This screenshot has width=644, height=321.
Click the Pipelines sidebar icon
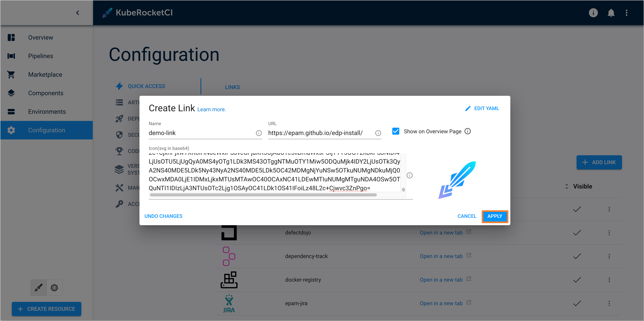click(12, 56)
